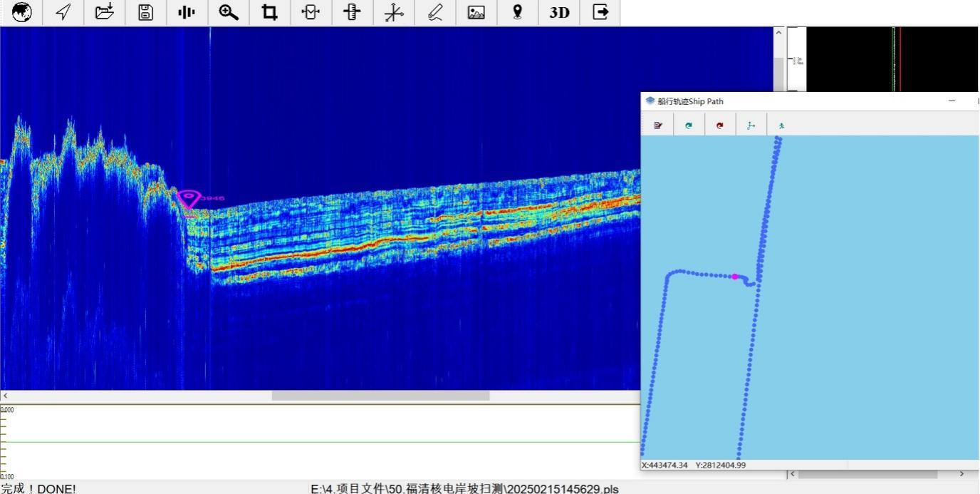Open the signal gain waveform tool
Image resolution: width=980 pixels, height=494 pixels.
click(187, 12)
